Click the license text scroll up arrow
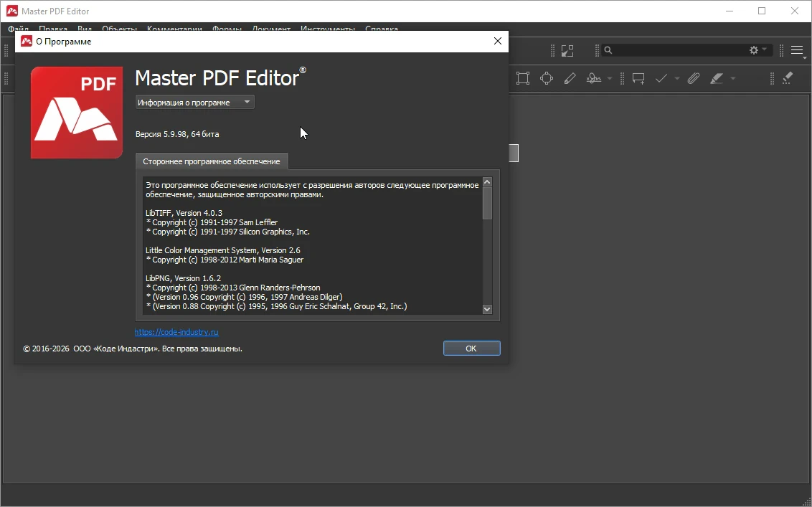The height and width of the screenshot is (507, 812). click(x=487, y=182)
